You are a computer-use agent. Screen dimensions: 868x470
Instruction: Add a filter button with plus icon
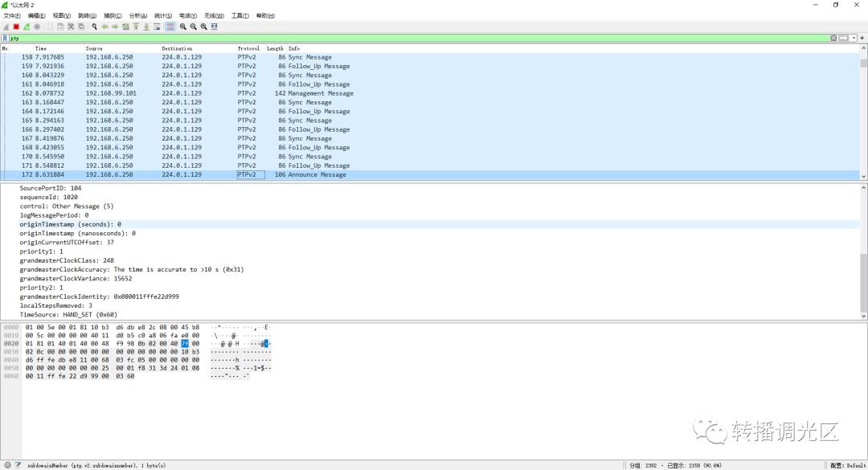point(862,38)
